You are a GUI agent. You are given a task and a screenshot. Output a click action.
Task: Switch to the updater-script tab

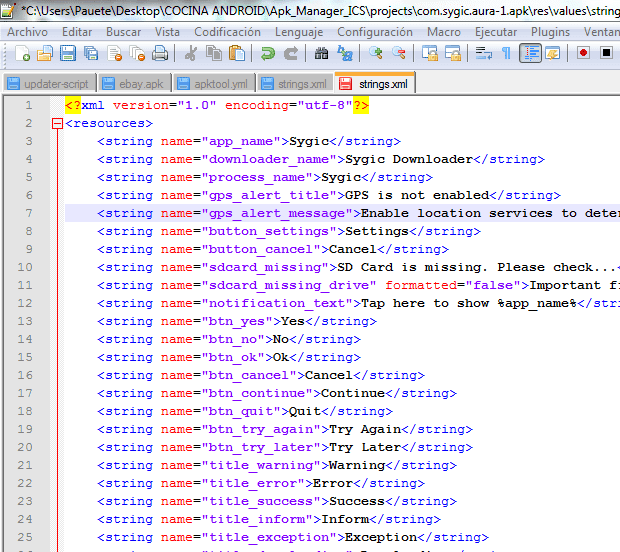pos(49,84)
